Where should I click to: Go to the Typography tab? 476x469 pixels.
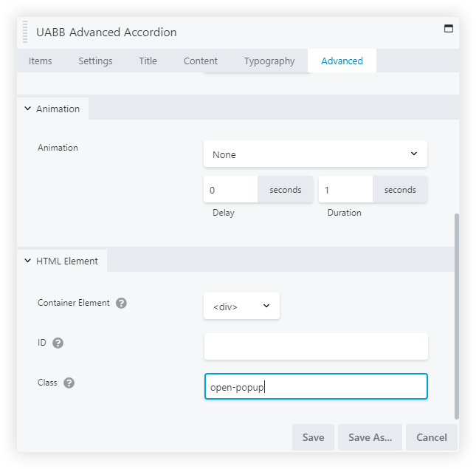tap(269, 61)
